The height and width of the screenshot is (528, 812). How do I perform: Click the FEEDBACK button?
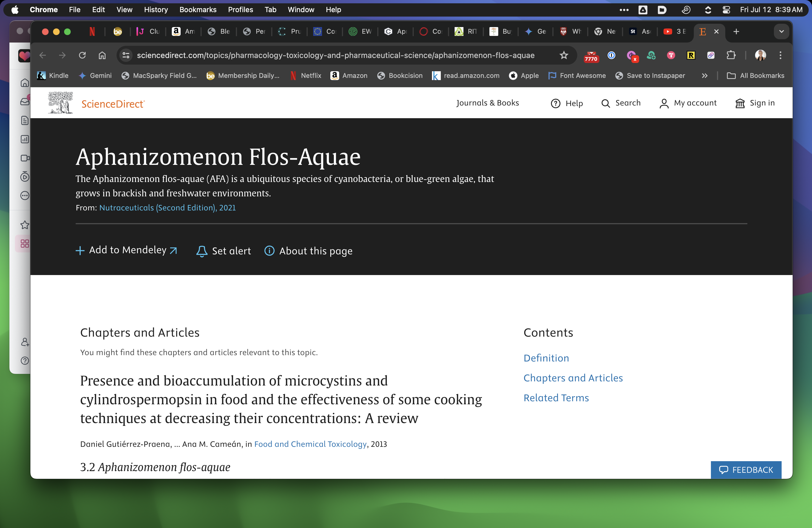pyautogui.click(x=746, y=470)
